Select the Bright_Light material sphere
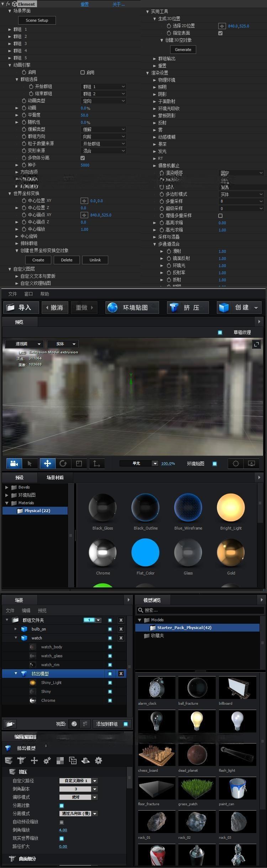Screen dimensions: 267x868 tap(231, 507)
